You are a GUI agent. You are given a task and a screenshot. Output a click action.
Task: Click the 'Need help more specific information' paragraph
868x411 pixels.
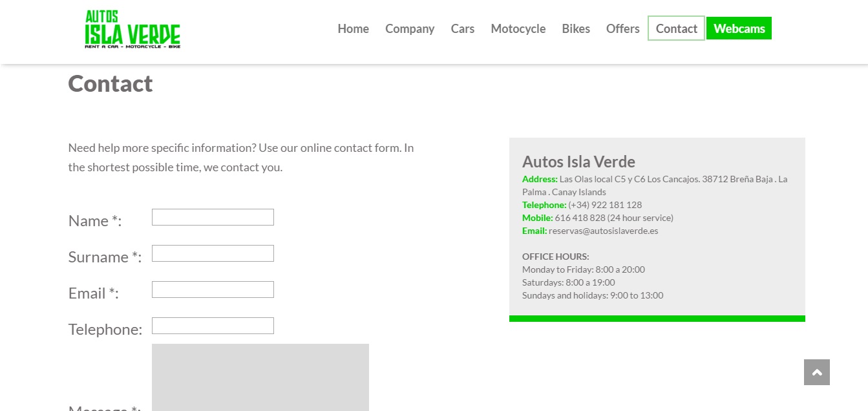(241, 158)
